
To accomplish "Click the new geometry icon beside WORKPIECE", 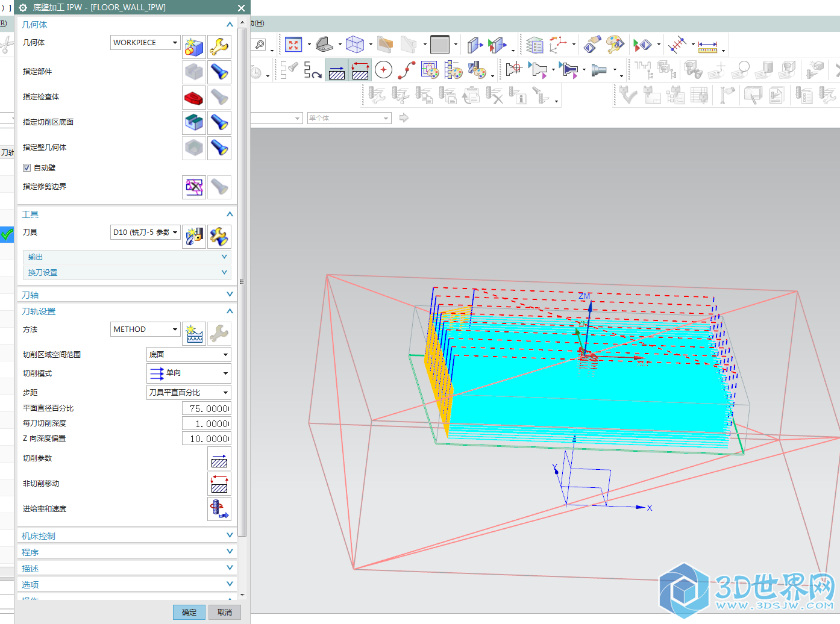I will tap(194, 46).
